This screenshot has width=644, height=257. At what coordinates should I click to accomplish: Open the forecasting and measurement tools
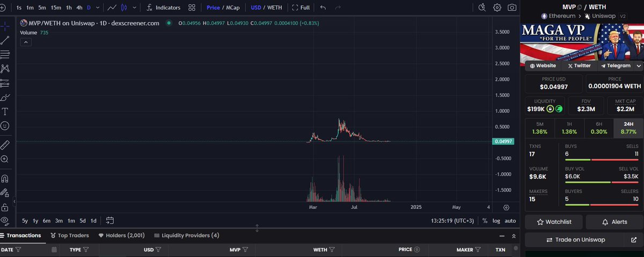click(5, 83)
